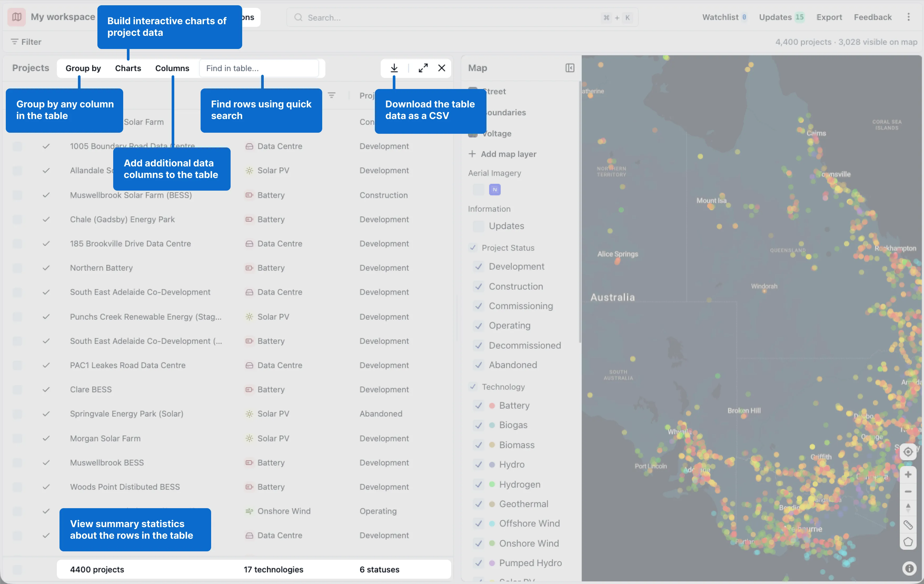Focus the Find in table field
924x584 pixels.
[x=259, y=68]
